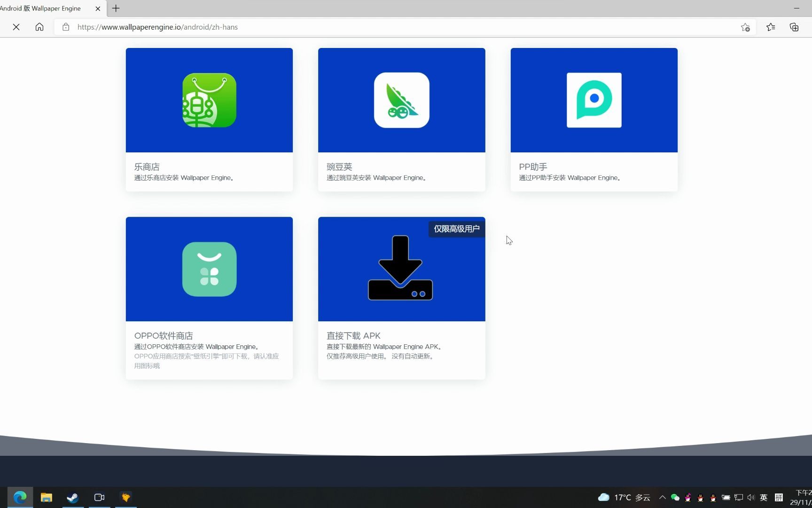Toggle the 拼 pinyin IME mode
The height and width of the screenshot is (508, 812).
[779, 497]
